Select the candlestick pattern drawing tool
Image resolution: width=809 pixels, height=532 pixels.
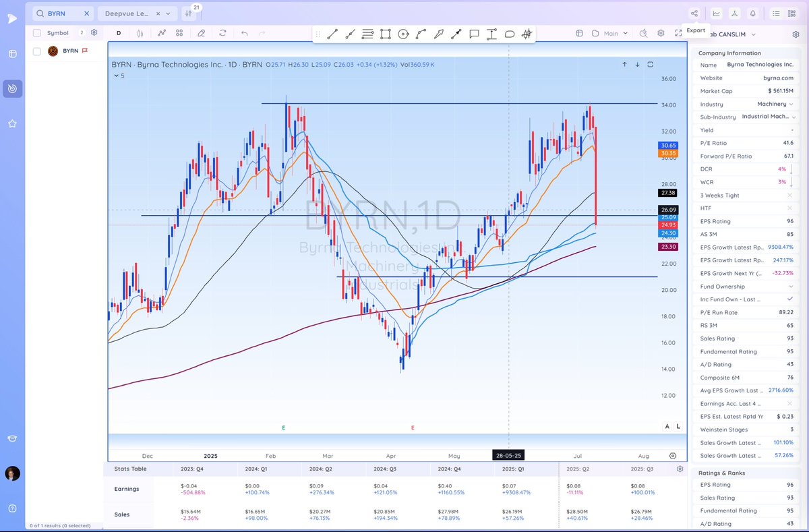click(x=527, y=34)
